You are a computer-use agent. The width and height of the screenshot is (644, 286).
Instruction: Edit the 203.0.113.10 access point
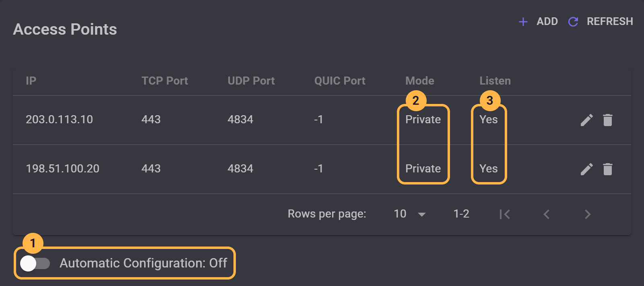pos(587,120)
